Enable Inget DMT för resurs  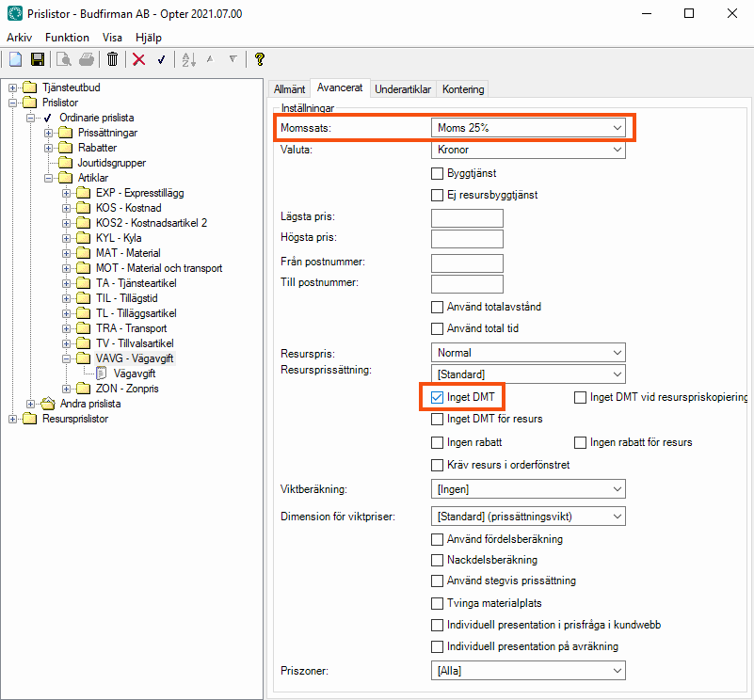(x=437, y=420)
